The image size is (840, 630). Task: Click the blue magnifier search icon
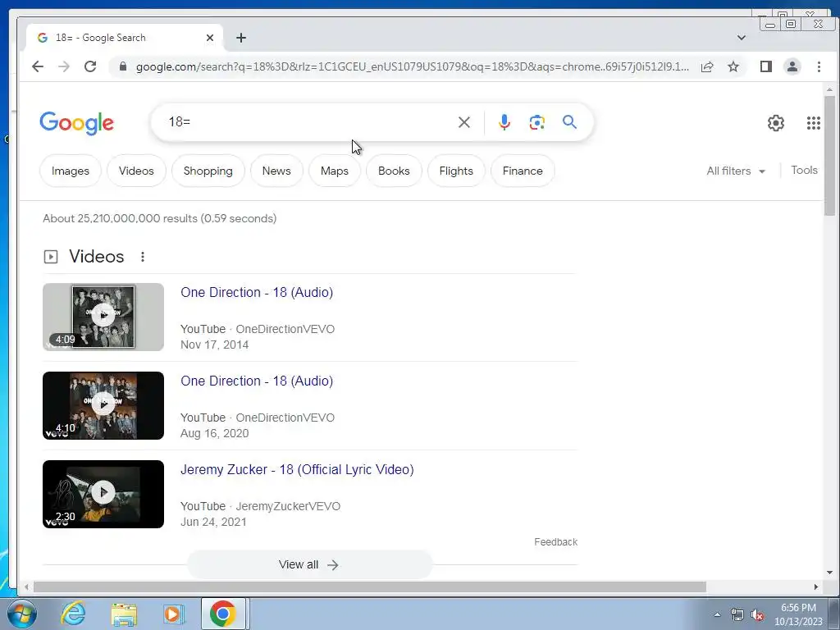(569, 122)
